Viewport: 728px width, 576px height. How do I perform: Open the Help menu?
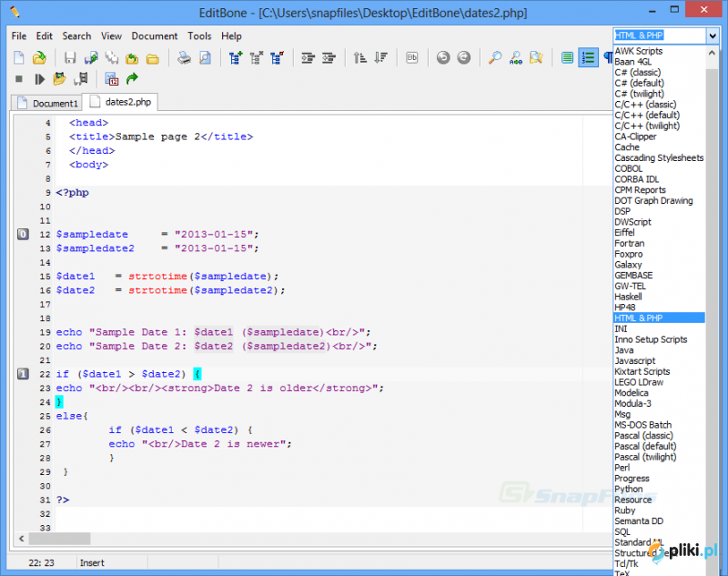231,36
